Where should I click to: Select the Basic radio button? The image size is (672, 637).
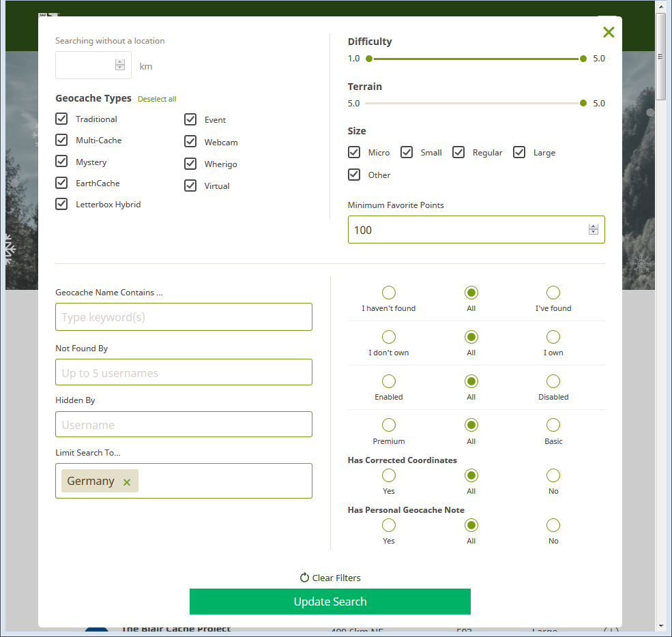(553, 425)
